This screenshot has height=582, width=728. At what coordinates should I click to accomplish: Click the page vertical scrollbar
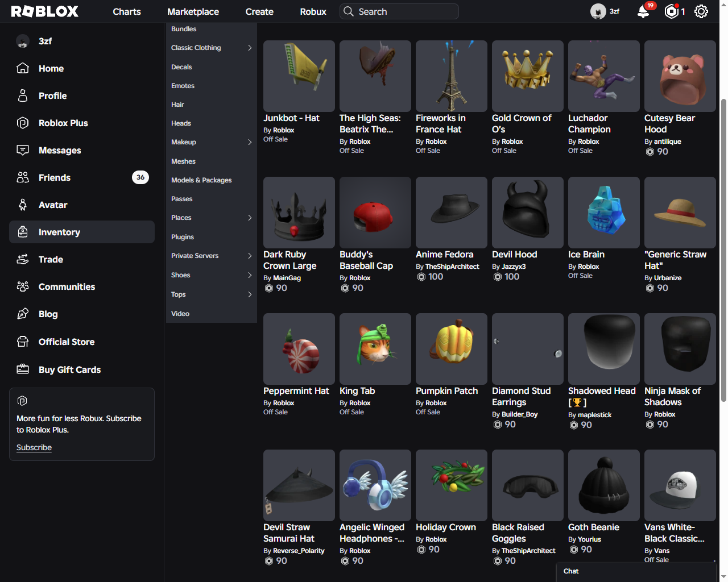coord(723,250)
